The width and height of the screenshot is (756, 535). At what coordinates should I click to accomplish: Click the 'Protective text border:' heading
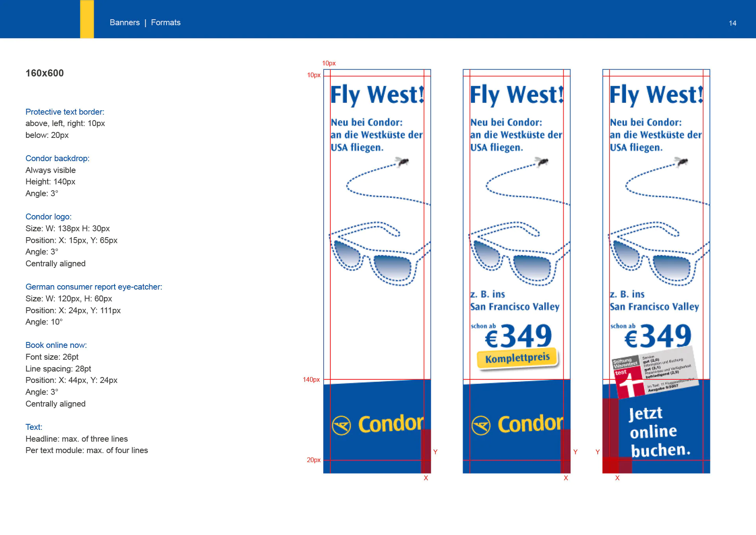[x=65, y=112]
